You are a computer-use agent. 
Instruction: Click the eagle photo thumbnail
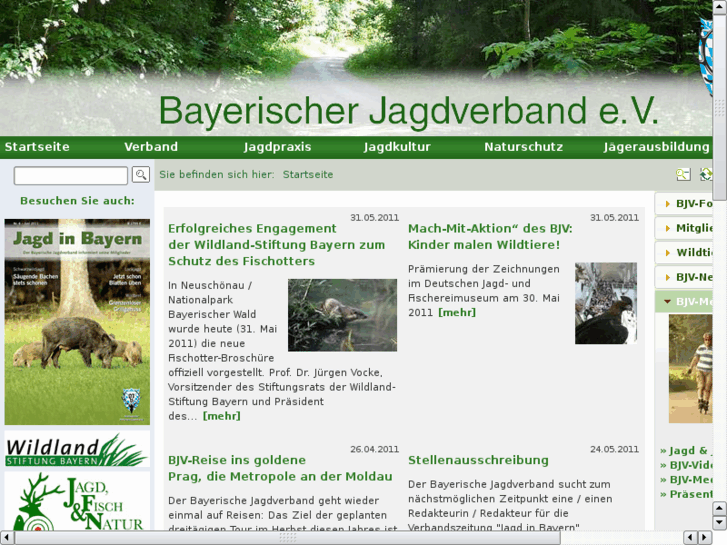pos(606,303)
